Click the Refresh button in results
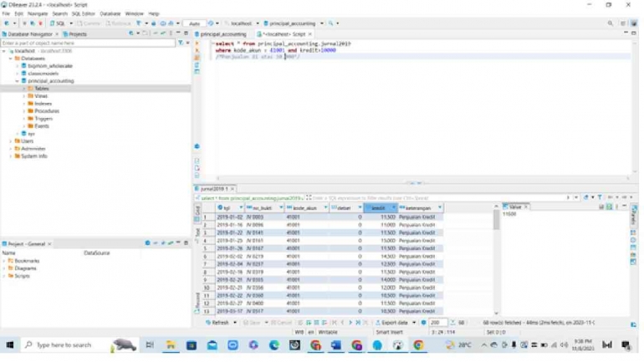The width and height of the screenshot is (644, 362). tap(217, 323)
